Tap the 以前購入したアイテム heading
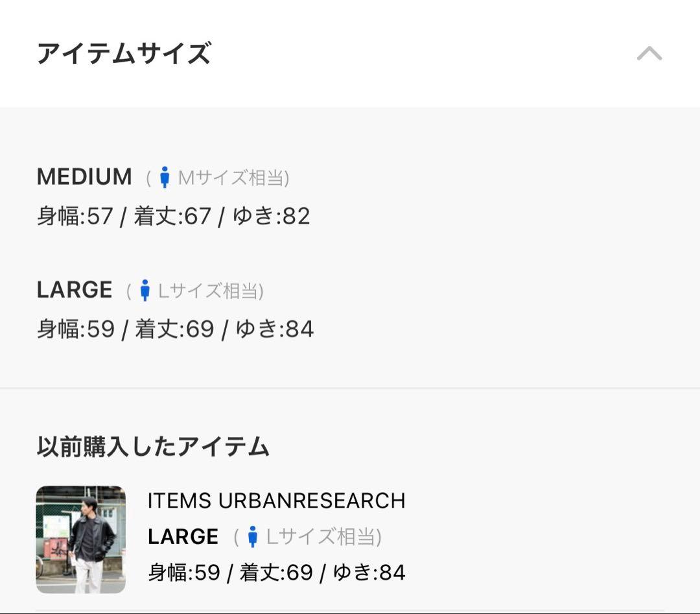Image resolution: width=700 pixels, height=614 pixels. click(153, 447)
